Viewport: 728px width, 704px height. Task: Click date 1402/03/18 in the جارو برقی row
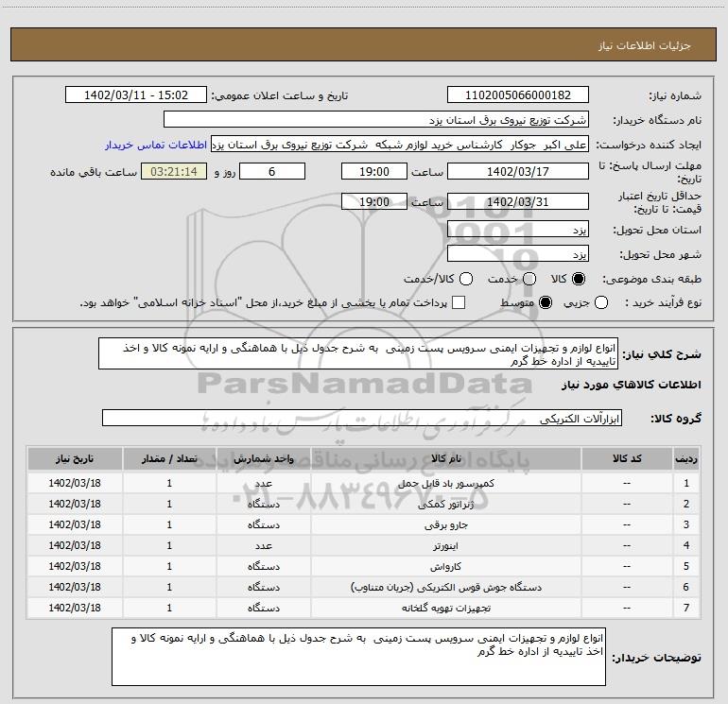(x=75, y=524)
